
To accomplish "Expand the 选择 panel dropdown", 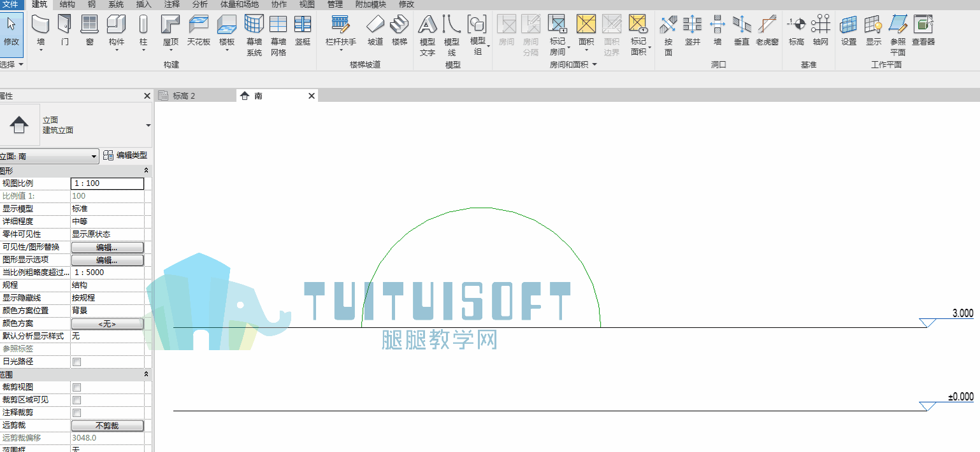I will tap(12, 65).
